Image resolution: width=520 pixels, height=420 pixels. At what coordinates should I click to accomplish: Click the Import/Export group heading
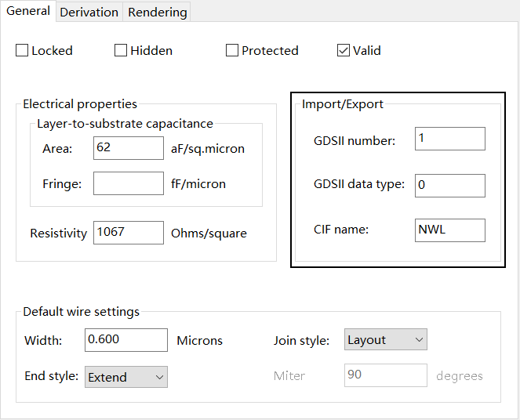(343, 104)
